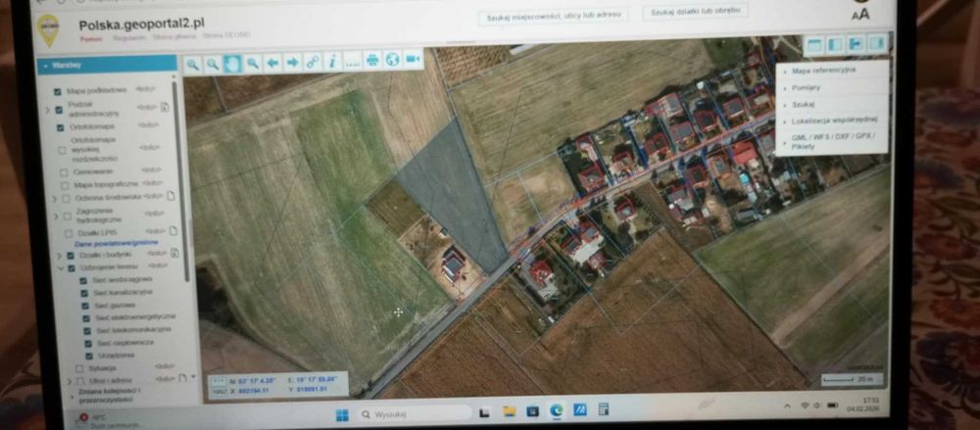
Task: Click Polska.geoportal2.pl site title
Action: point(142,25)
